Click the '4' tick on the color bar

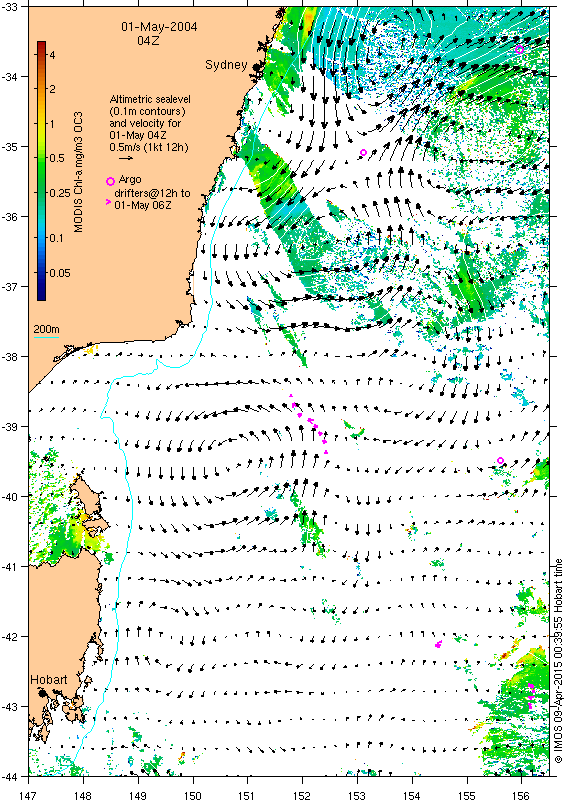click(x=53, y=55)
